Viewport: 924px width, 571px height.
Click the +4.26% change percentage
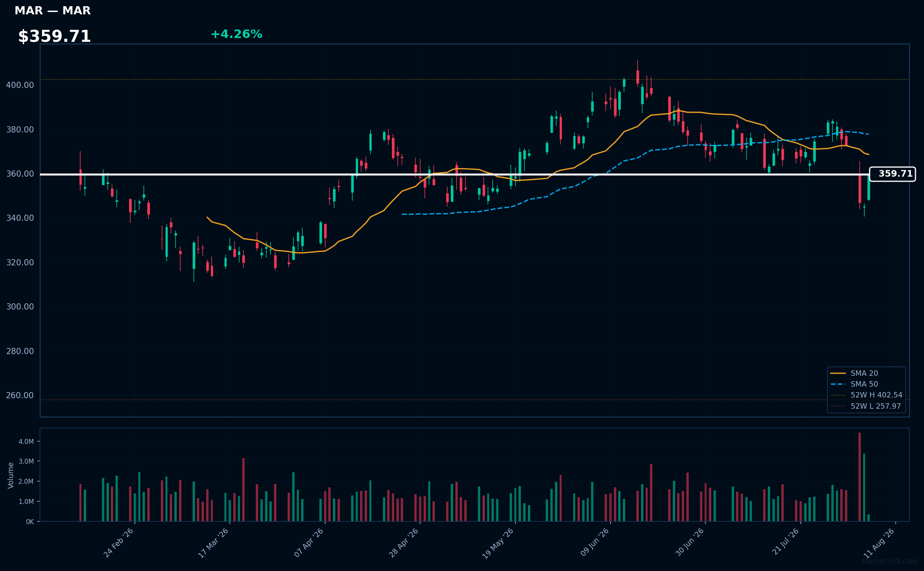coord(236,34)
